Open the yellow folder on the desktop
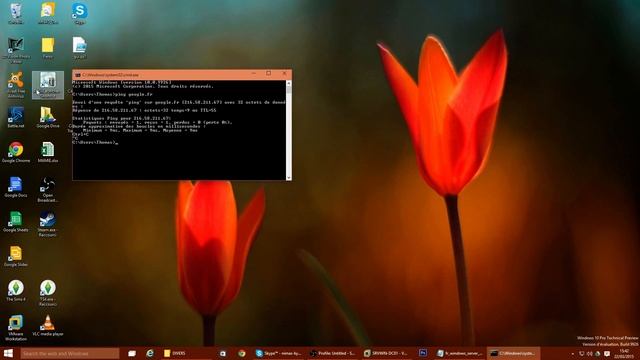This screenshot has height=360, width=640. pyautogui.click(x=48, y=48)
